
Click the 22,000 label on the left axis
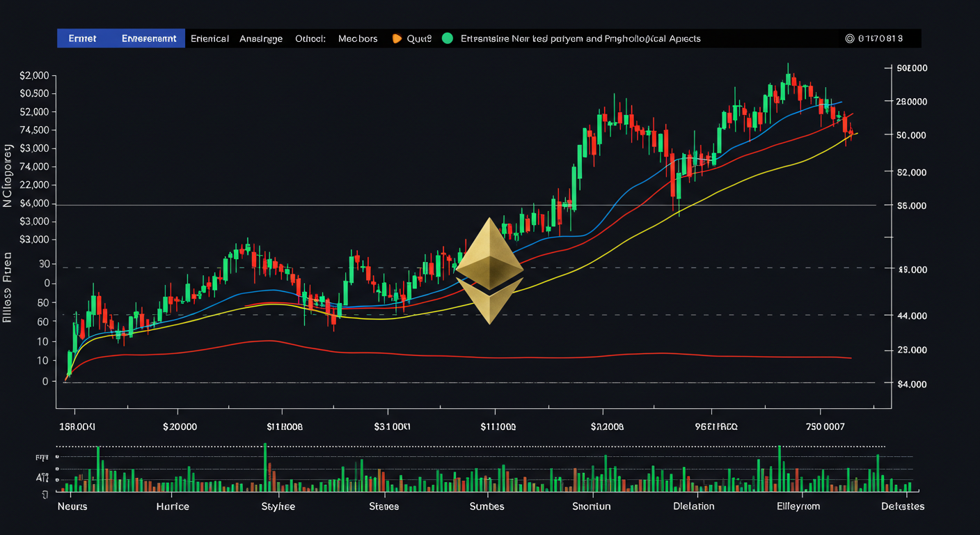point(33,185)
